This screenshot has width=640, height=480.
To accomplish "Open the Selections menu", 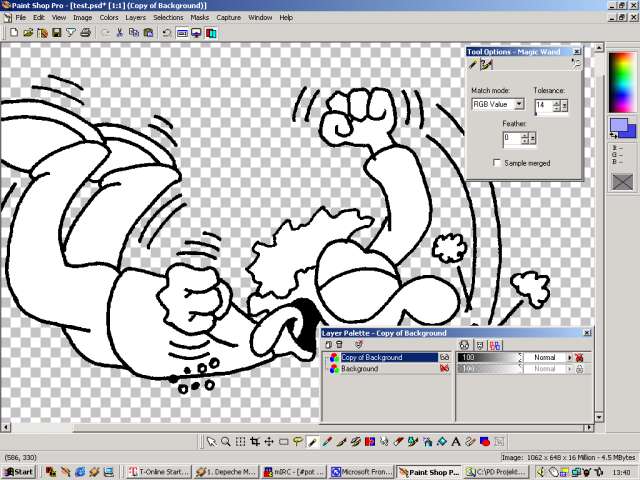I will [168, 18].
